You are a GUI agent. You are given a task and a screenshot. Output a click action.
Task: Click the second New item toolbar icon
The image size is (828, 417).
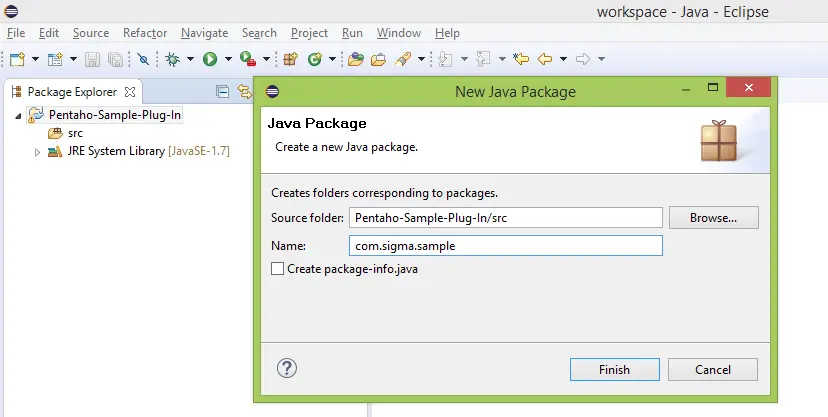coord(55,59)
